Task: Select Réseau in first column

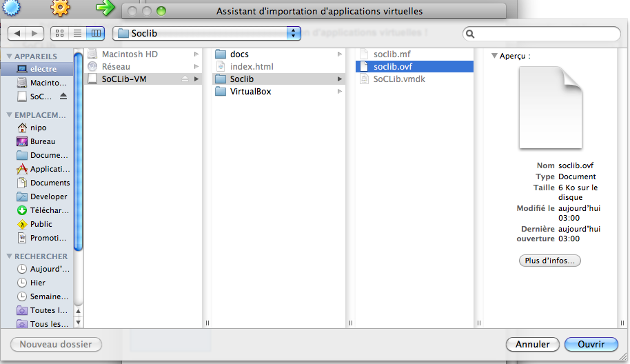Action: 143,67
